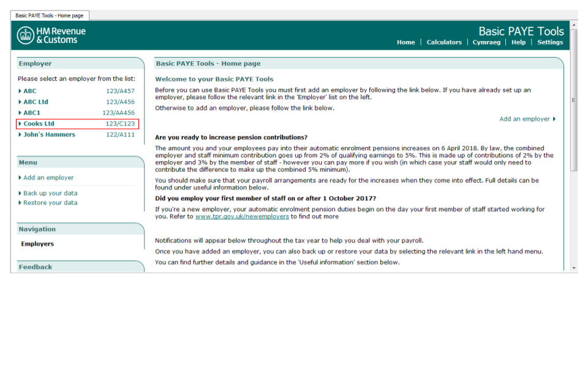Click the arrow beside Cooks Ltd employer
The width and height of the screenshot is (588, 392).
(x=20, y=123)
